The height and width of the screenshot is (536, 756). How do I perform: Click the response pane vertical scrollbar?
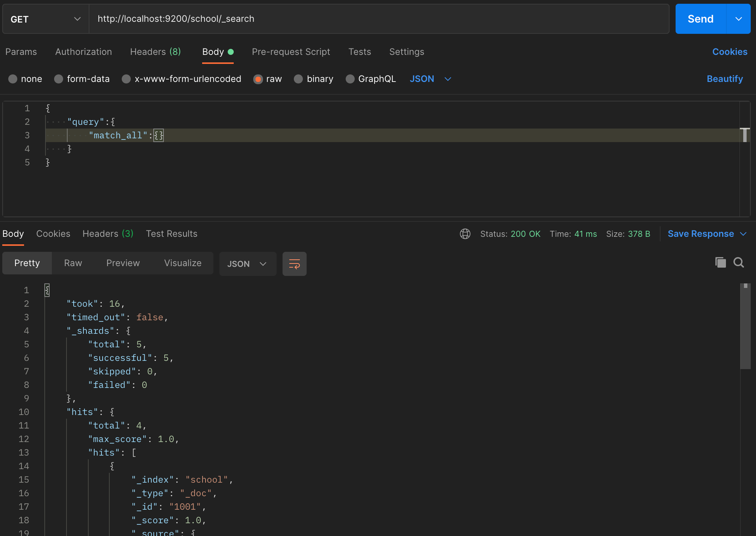coord(745,326)
